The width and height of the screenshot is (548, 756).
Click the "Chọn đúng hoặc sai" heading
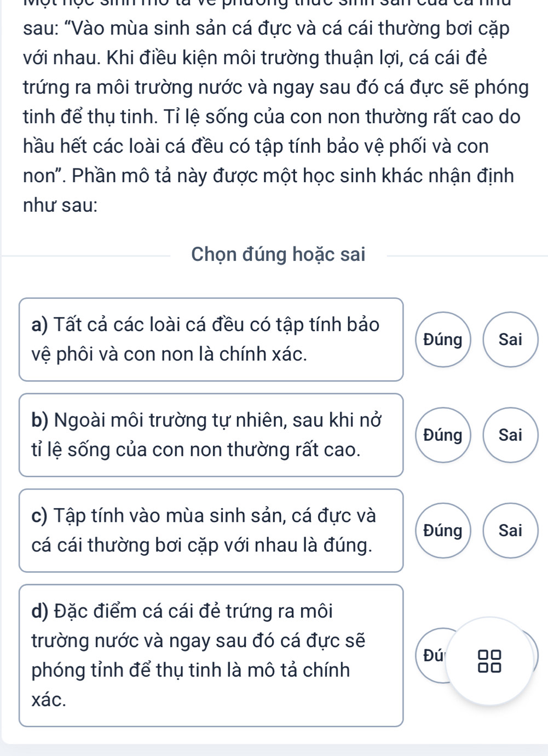tap(278, 255)
